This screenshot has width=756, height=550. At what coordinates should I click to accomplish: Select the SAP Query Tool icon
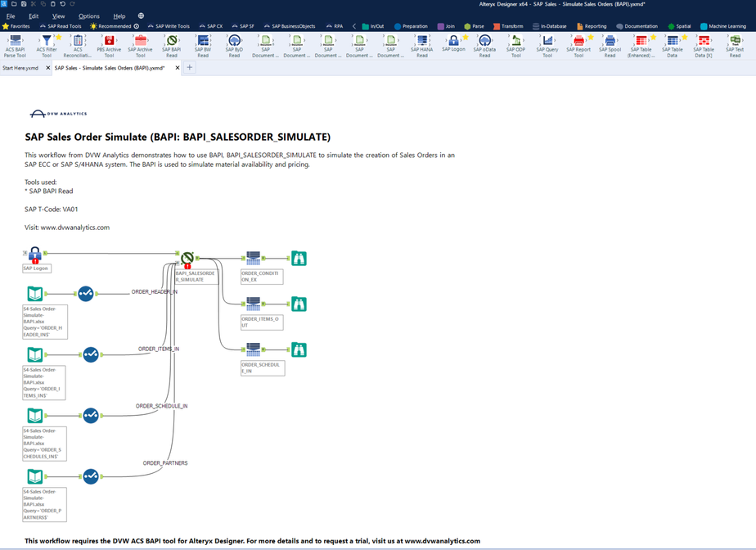coord(547,47)
